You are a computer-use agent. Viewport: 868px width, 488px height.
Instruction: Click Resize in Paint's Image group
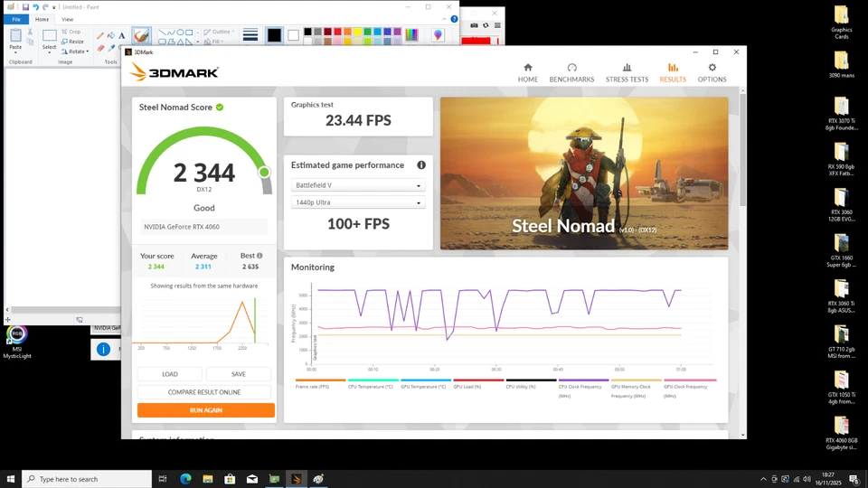72,42
